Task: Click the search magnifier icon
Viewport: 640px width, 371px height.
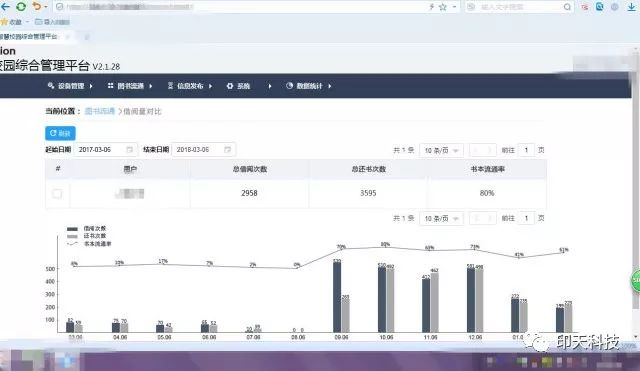Action: (x=567, y=7)
